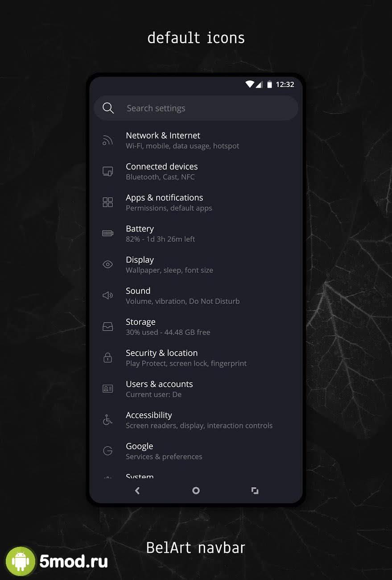Viewport: 392px width, 580px height.
Task: Tap the Accessibility figure icon
Action: (107, 420)
